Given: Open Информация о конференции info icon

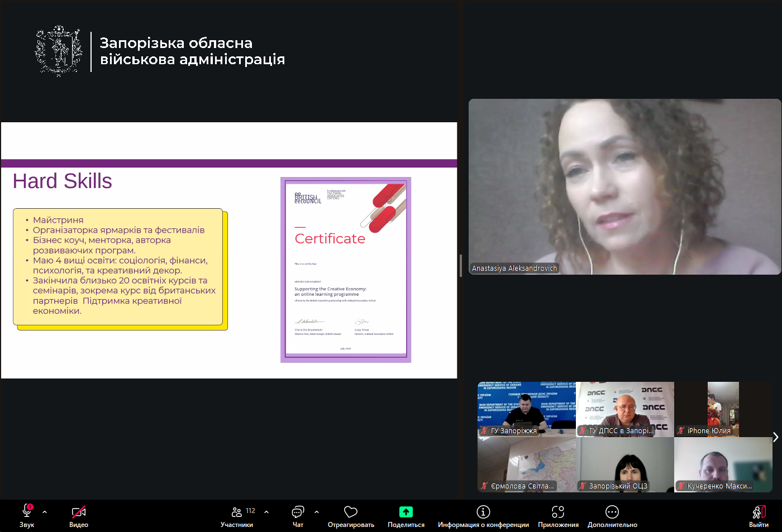Looking at the screenshot, I should pos(483,512).
